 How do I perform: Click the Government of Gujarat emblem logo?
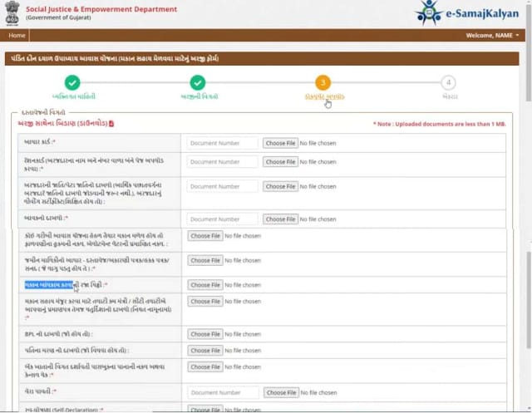click(x=13, y=13)
